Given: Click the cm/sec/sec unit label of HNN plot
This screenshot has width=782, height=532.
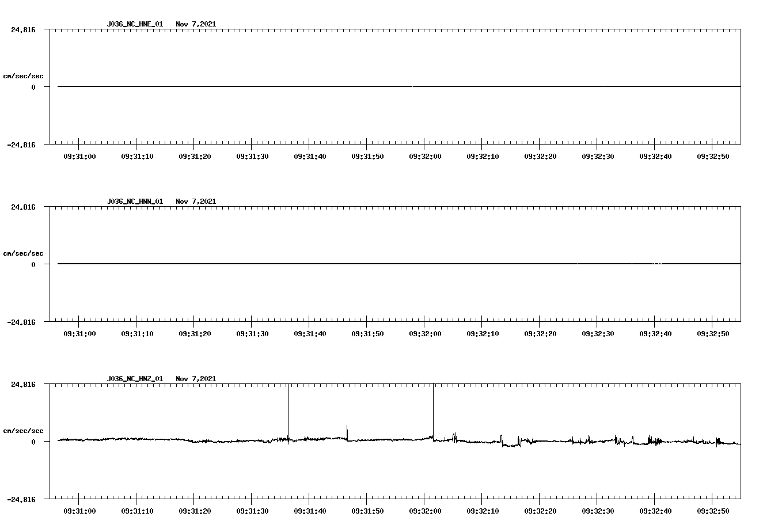Looking at the screenshot, I should point(23,253).
